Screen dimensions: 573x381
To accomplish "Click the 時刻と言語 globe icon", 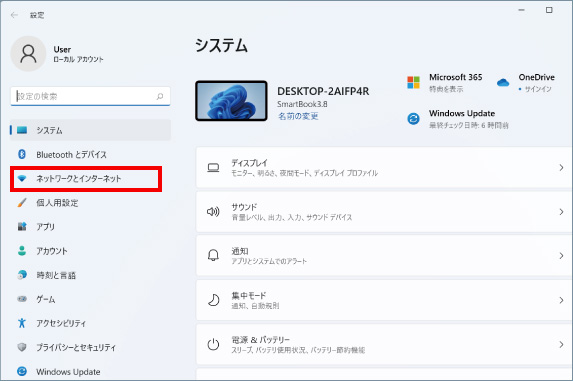I will click(22, 275).
